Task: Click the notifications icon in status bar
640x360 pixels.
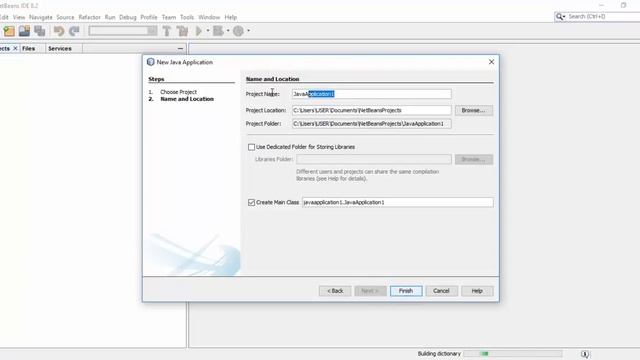Action: (x=585, y=354)
